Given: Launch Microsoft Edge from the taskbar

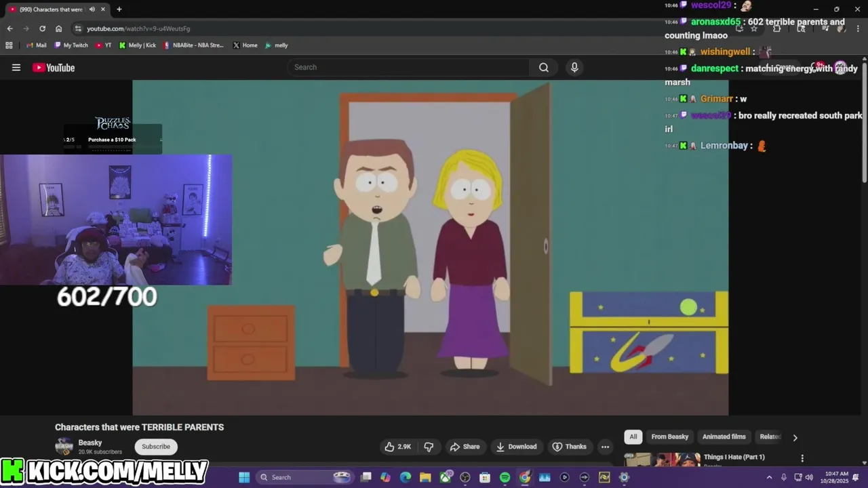Looking at the screenshot, I should 406,477.
